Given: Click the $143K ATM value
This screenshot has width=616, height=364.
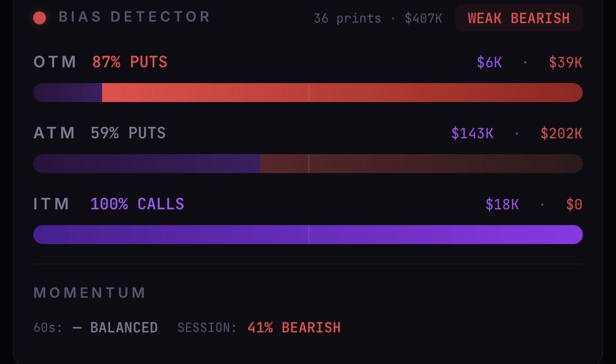Looking at the screenshot, I should click(x=473, y=133).
